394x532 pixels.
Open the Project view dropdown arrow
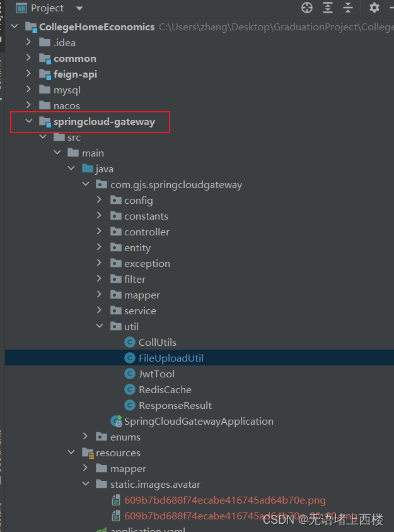pyautogui.click(x=78, y=8)
